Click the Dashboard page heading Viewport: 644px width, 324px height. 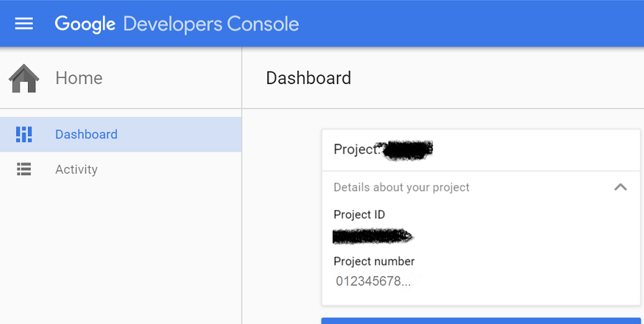pyautogui.click(x=308, y=78)
